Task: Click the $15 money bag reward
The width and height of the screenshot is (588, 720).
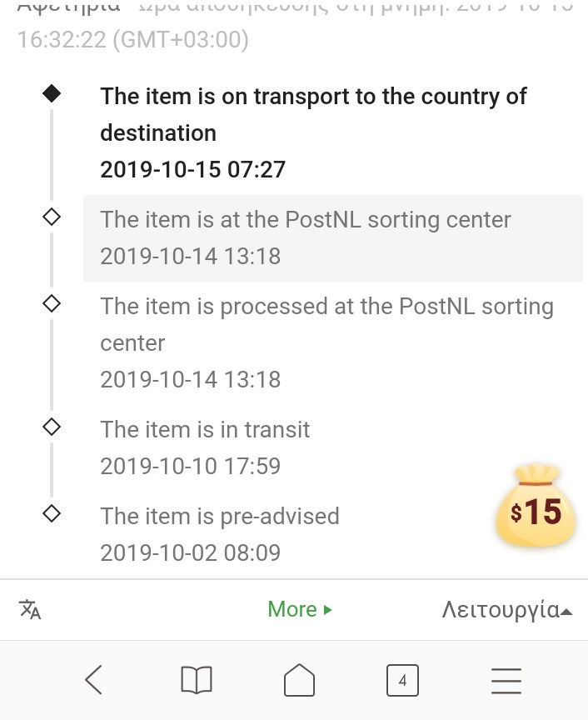Action: click(x=536, y=507)
